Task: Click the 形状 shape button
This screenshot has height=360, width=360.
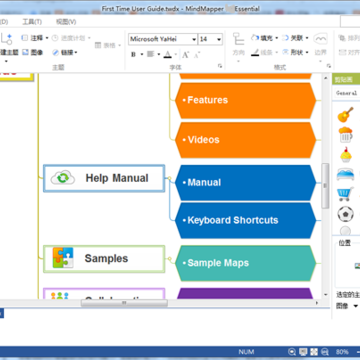Action: pos(293,52)
